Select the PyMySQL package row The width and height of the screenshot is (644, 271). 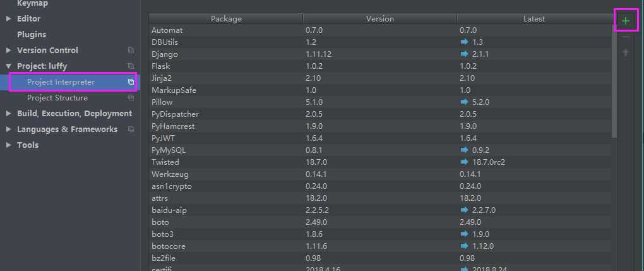(x=380, y=150)
